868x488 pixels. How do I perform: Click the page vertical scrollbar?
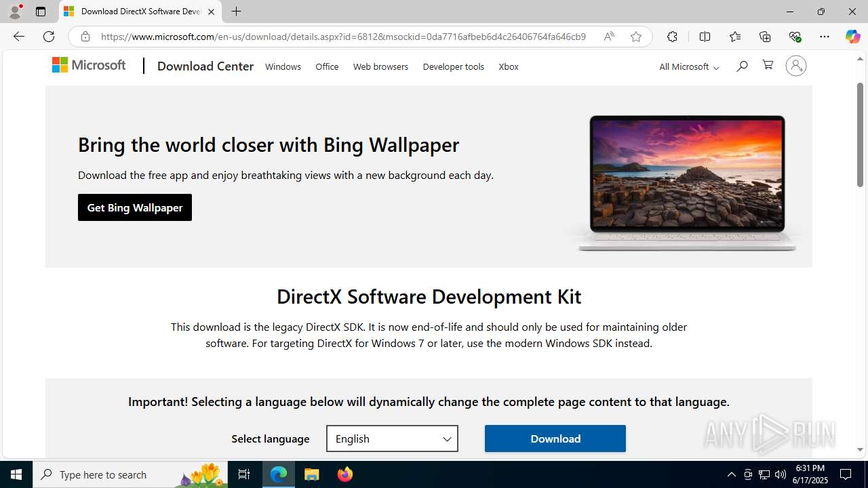click(860, 136)
